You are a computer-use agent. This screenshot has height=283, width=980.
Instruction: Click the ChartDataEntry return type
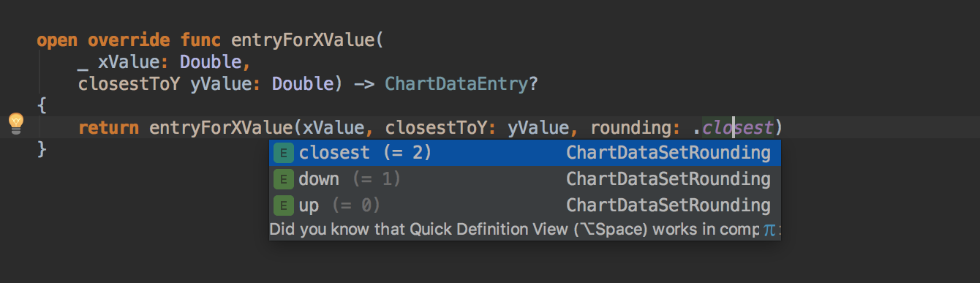456,83
